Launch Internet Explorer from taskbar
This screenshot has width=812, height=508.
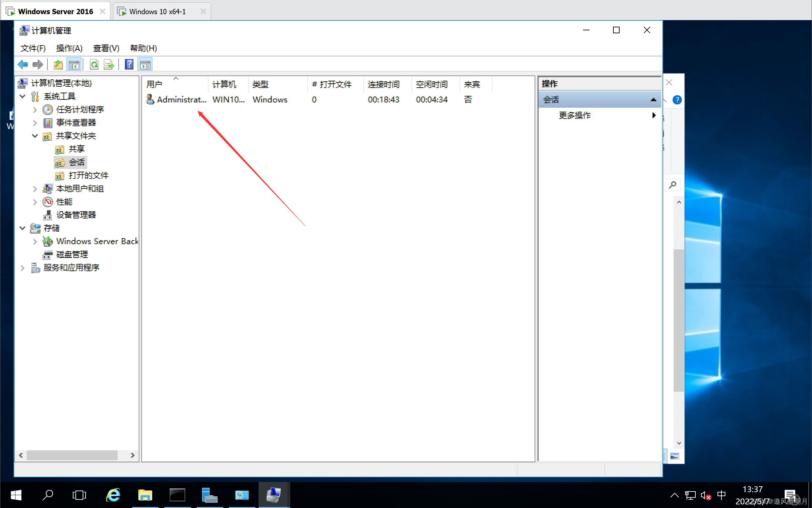[113, 495]
